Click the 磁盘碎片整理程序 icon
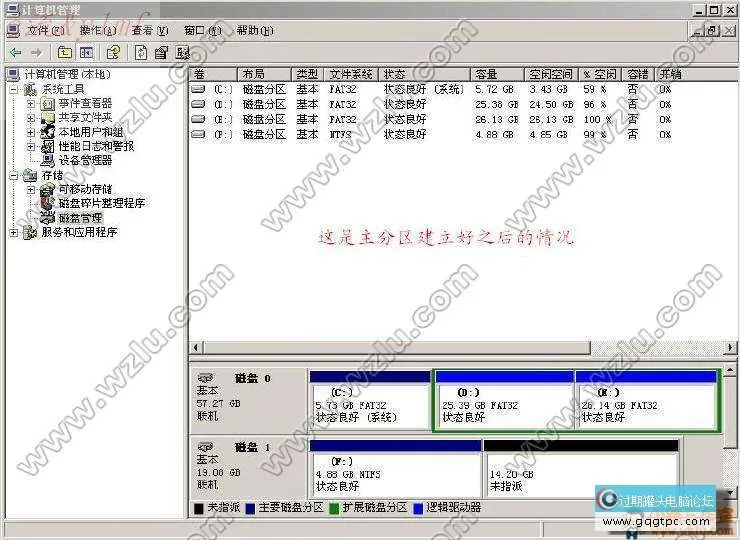 pos(48,203)
